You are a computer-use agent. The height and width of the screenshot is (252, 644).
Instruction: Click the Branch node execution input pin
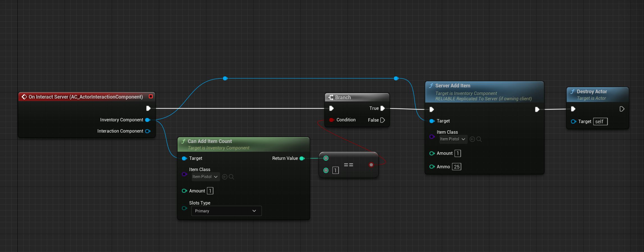coord(331,108)
